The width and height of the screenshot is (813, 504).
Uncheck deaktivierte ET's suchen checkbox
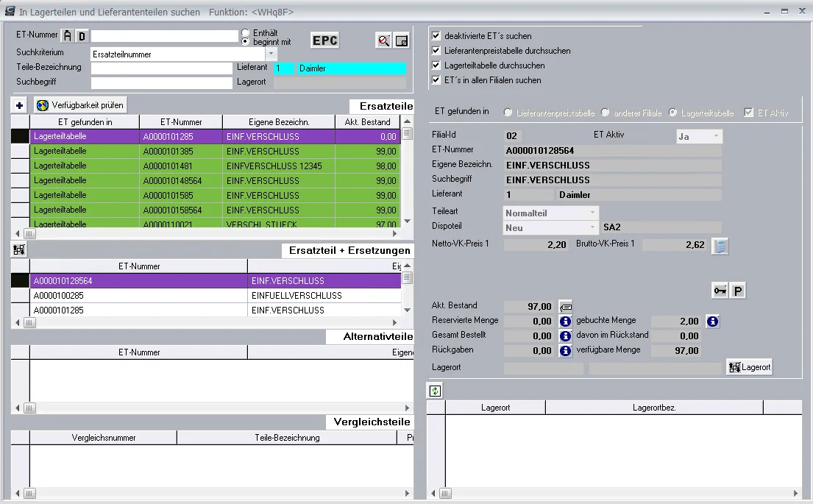(436, 36)
